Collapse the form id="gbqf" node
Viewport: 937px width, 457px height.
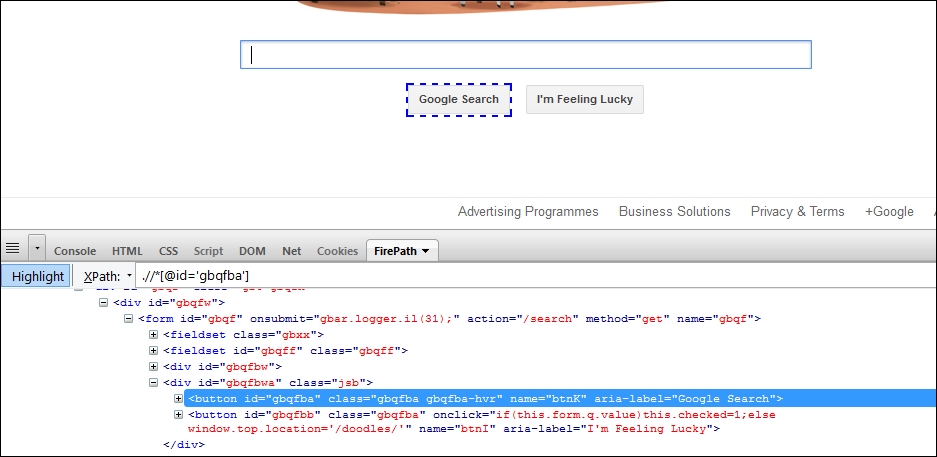click(128, 319)
